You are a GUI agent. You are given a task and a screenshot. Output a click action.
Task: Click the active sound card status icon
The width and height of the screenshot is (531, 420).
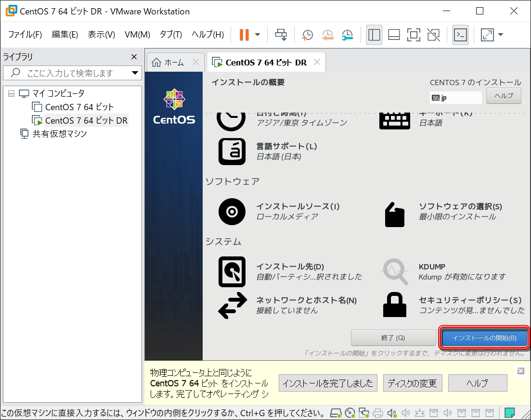coord(392,413)
